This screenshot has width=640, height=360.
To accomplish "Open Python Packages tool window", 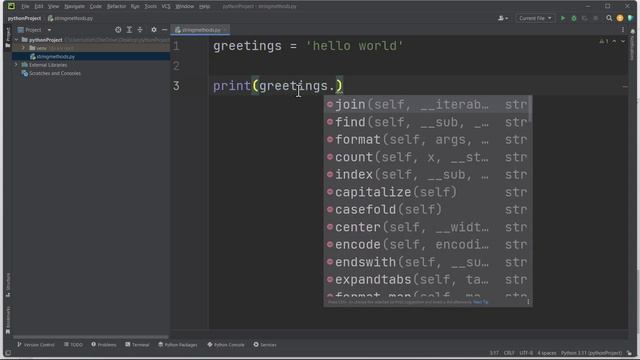I will (x=178, y=345).
